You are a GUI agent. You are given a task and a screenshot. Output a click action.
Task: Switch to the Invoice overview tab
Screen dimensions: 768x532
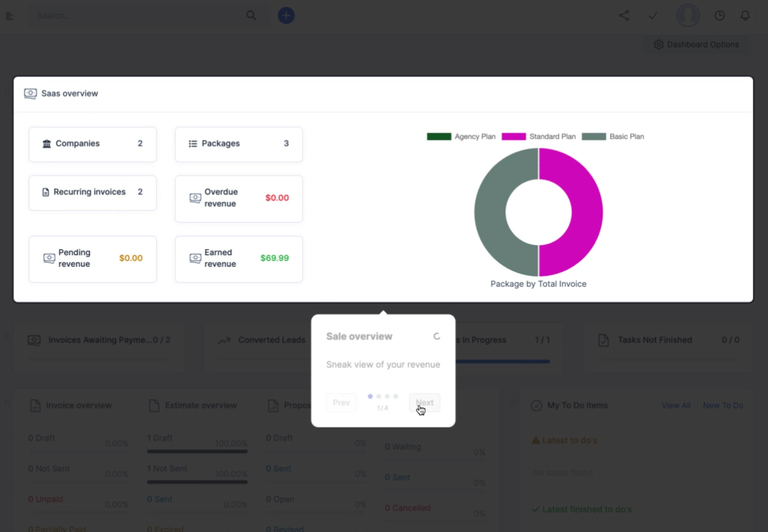tap(79, 405)
